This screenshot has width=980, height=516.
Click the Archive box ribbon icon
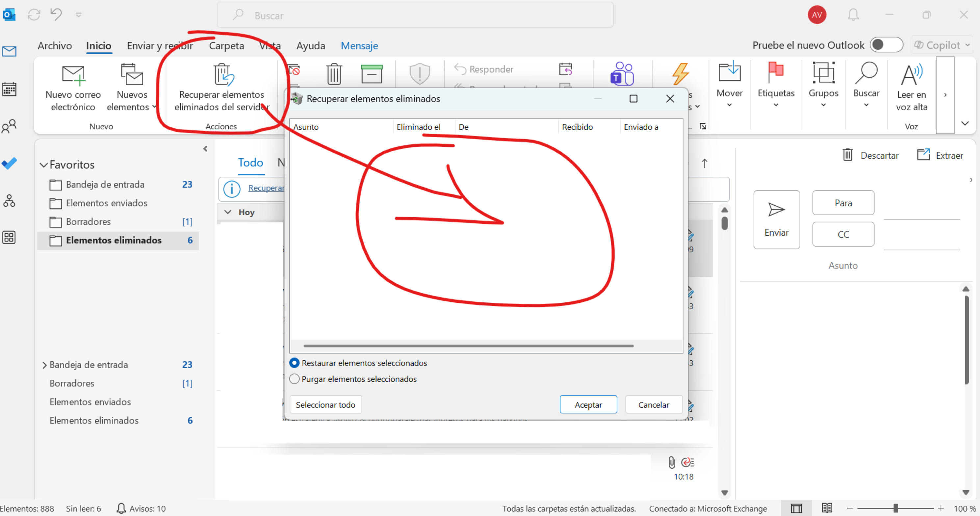[371, 73]
